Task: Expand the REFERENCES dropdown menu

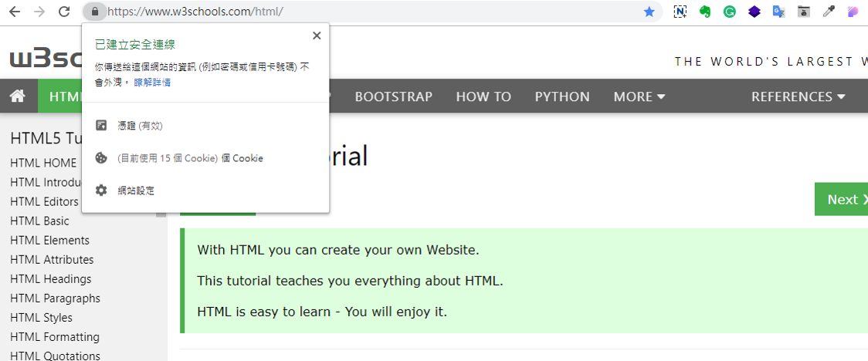Action: [798, 96]
